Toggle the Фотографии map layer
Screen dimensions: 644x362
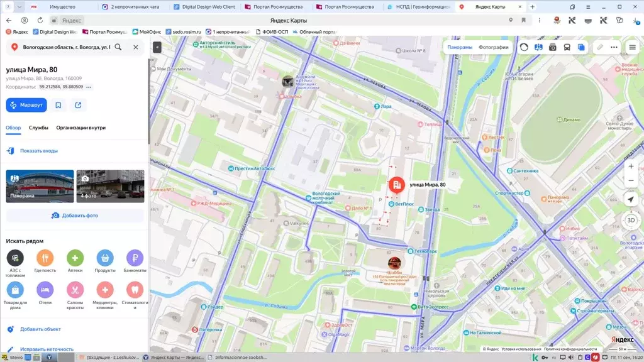(x=493, y=47)
